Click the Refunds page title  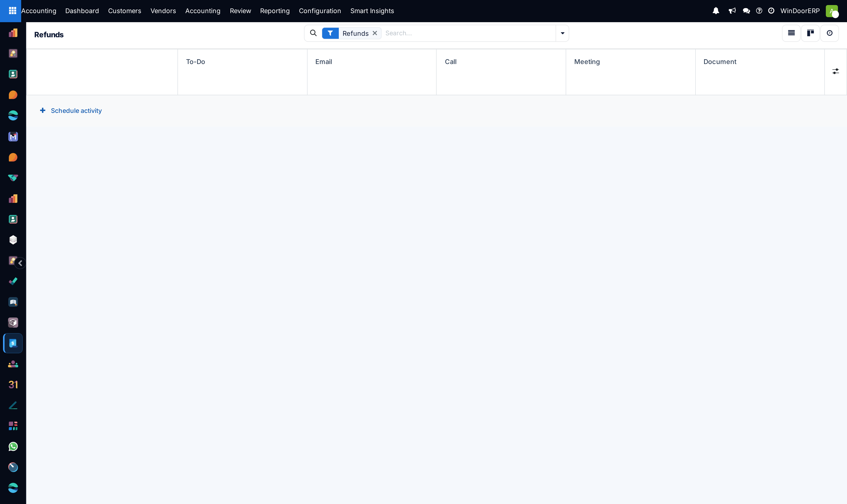pyautogui.click(x=49, y=35)
